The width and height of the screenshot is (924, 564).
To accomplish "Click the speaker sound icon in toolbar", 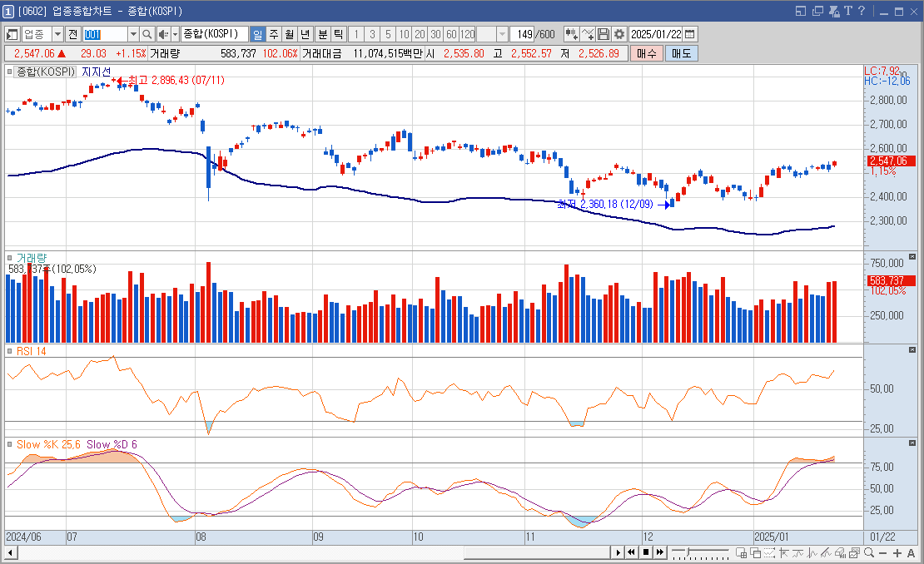I will pos(163,34).
